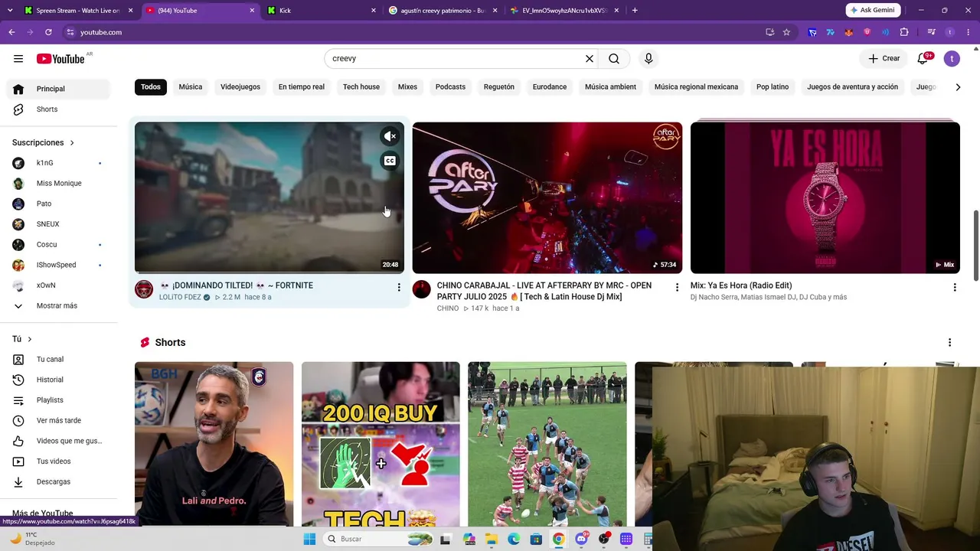Viewport: 980px width, 551px height.
Task: Show more filter chips with right arrow
Action: (x=958, y=87)
